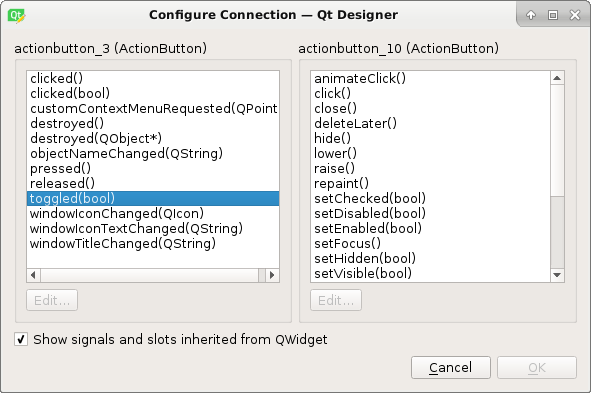Click the keep-above arrow icon in title bar
The image size is (591, 393).
point(531,15)
